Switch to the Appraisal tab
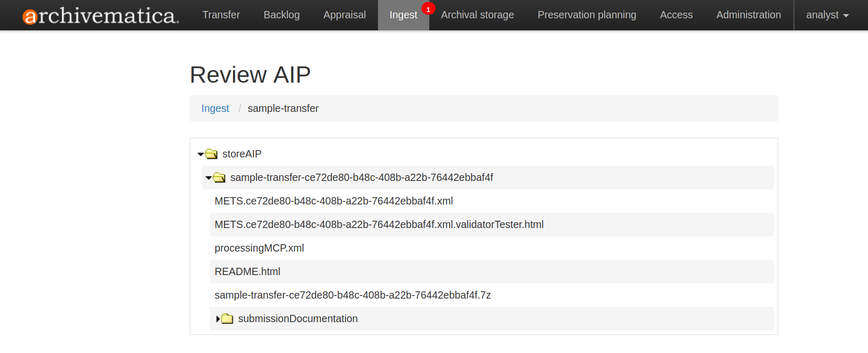This screenshot has height=353, width=868. (344, 15)
